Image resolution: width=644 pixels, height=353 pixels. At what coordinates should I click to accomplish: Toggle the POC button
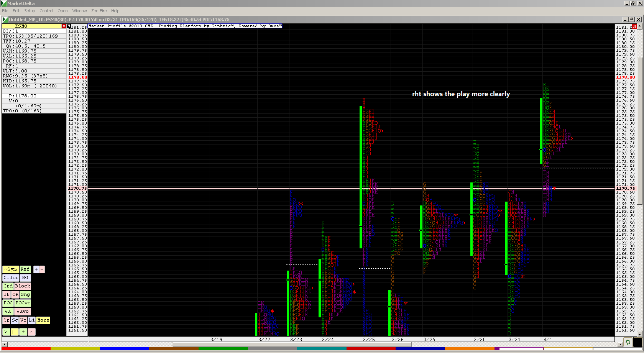[8, 303]
